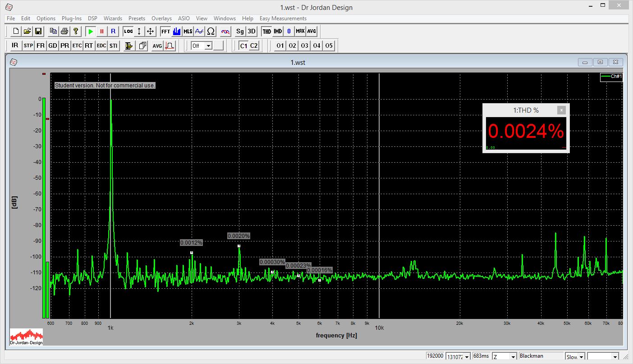Click the blue 0 reset button
633x364 pixels.
point(289,31)
